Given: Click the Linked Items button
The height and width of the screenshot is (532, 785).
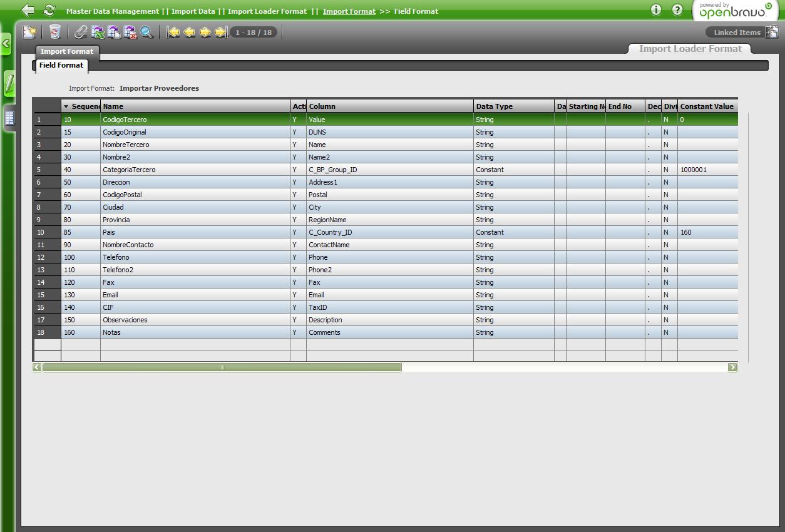Looking at the screenshot, I should coord(737,33).
